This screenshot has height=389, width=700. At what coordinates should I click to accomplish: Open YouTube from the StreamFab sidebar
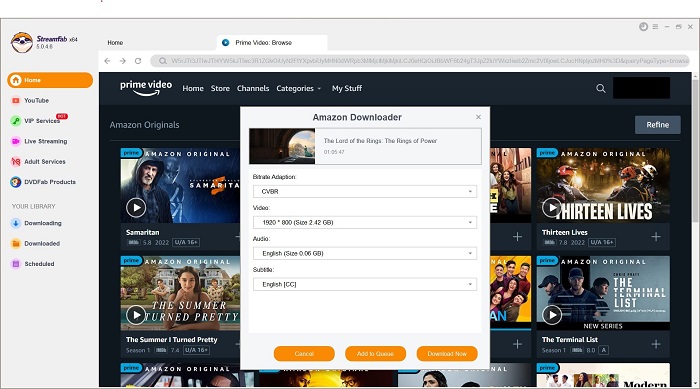pos(36,100)
